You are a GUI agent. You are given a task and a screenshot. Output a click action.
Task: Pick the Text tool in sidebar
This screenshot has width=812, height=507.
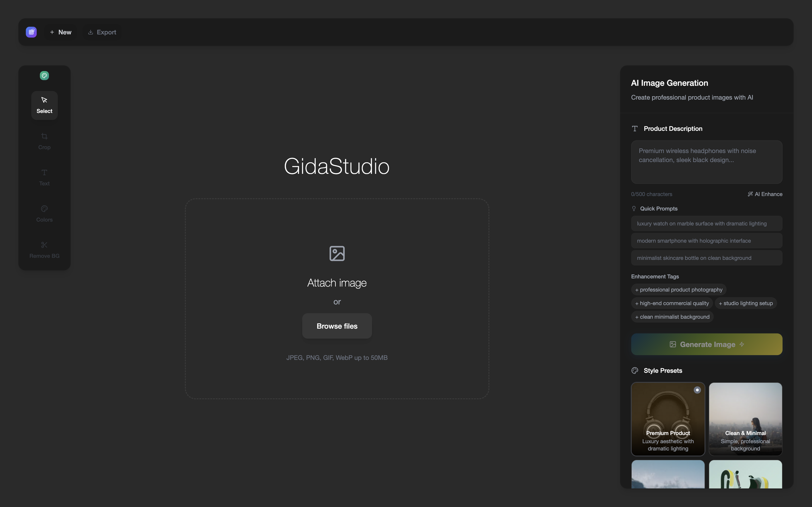point(44,177)
